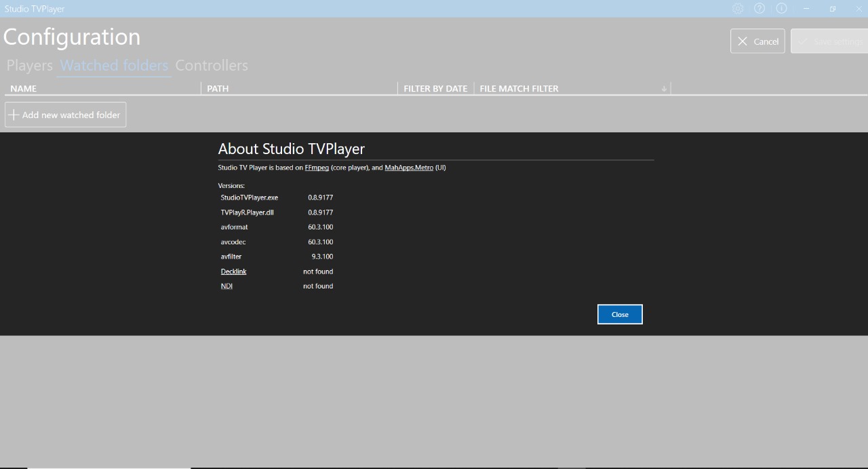This screenshot has width=868, height=469.
Task: Click the NDI link in the versions list
Action: click(x=226, y=286)
